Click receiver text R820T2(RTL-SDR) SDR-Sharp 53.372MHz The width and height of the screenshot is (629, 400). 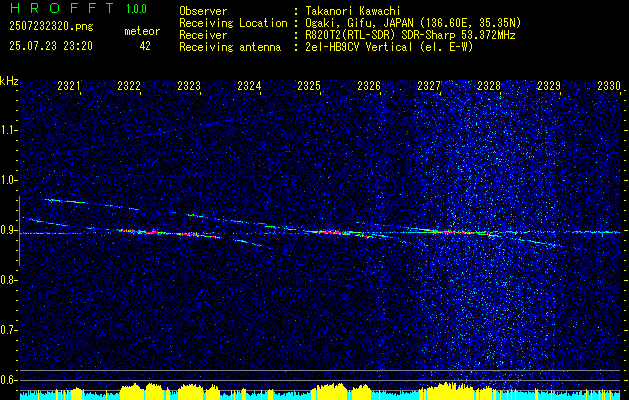[x=410, y=35]
